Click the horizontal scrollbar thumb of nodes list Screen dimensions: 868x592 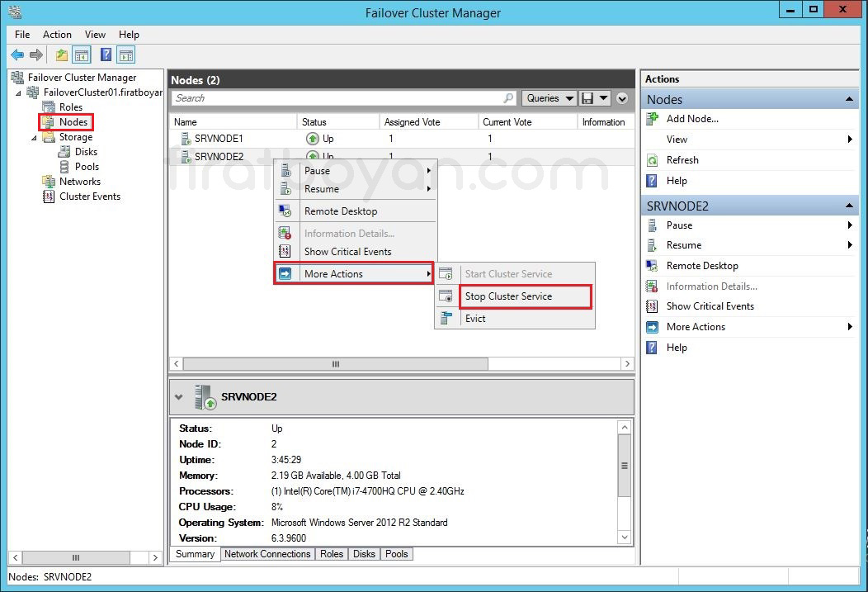pos(336,364)
